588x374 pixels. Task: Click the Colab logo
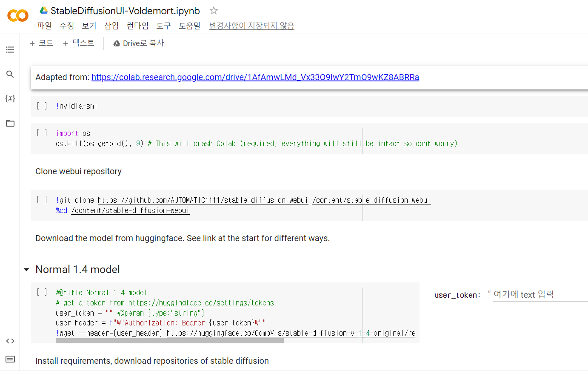coord(18,16)
